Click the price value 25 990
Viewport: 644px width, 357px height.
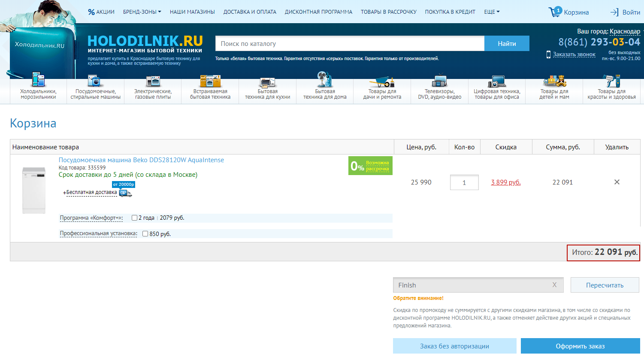pos(421,182)
